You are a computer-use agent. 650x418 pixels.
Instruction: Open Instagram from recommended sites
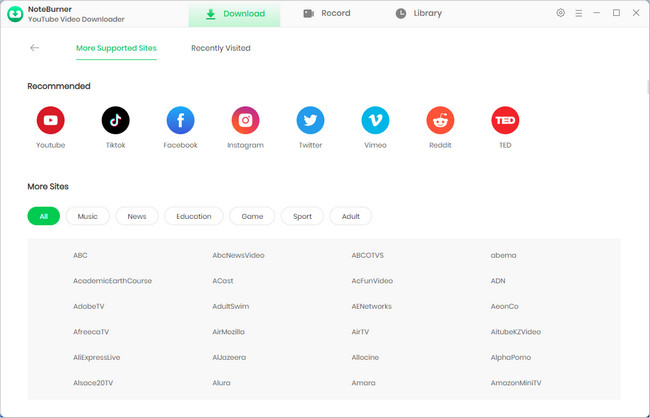pyautogui.click(x=245, y=121)
